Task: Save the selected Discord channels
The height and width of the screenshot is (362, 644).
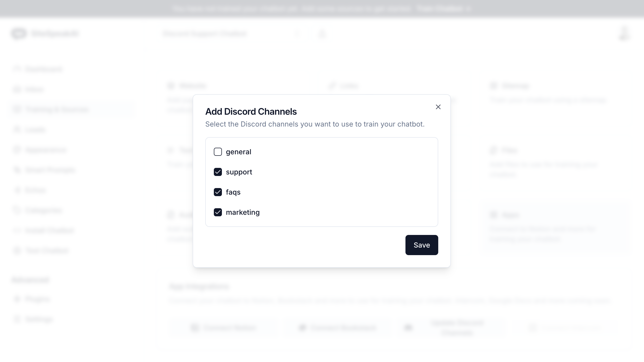Action: point(422,245)
